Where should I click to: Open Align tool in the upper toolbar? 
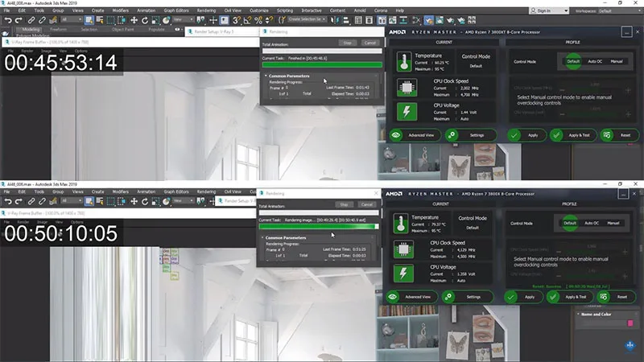coord(346,19)
